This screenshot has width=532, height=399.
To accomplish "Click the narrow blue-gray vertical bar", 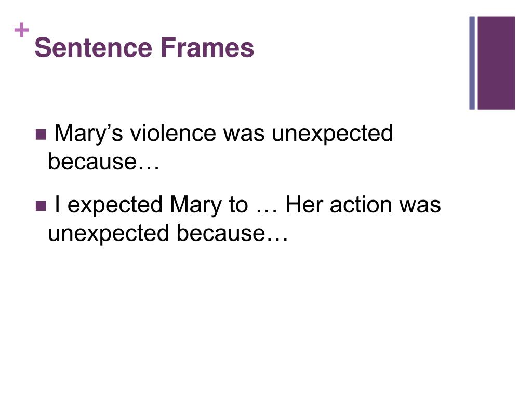I will click(472, 63).
